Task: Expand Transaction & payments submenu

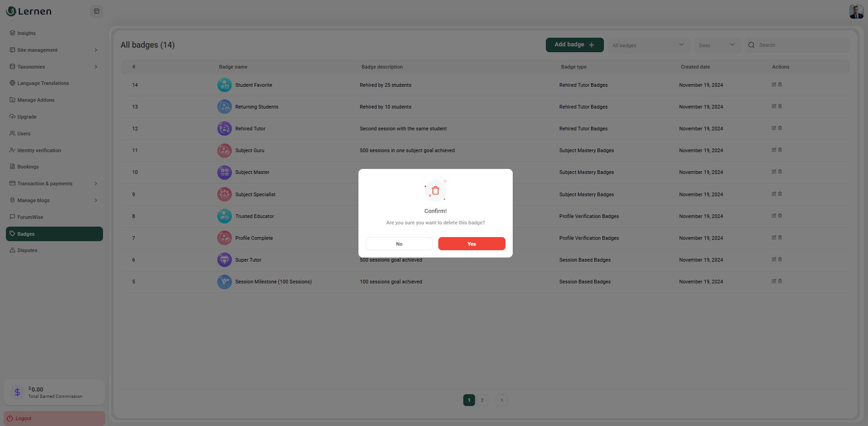Action: point(54,183)
